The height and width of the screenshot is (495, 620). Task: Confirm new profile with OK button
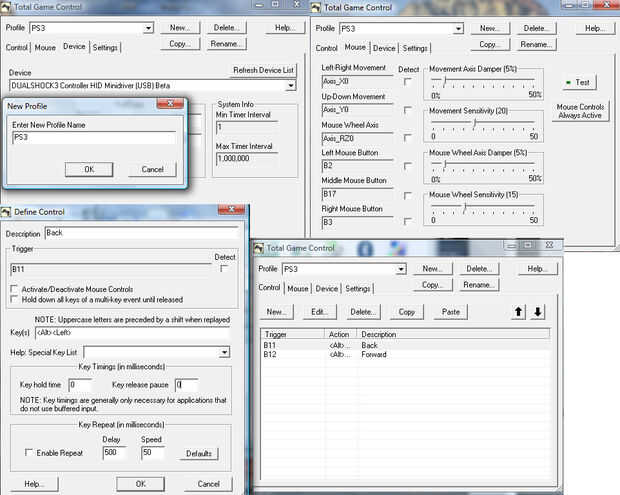89,169
